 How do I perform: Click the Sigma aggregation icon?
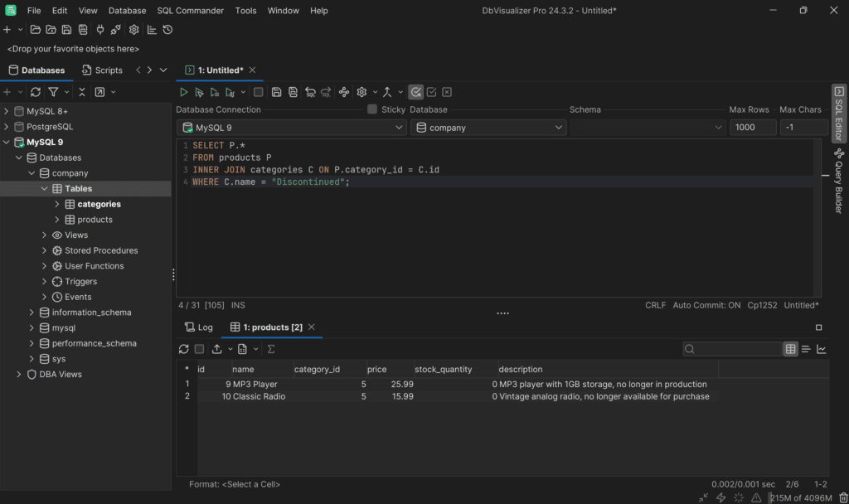[x=271, y=349]
